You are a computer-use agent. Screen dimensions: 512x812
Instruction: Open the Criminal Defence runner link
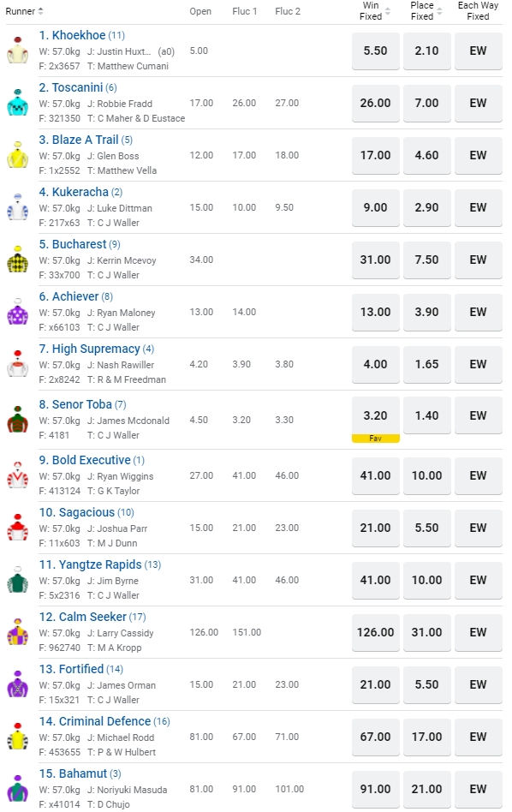pyautogui.click(x=104, y=721)
